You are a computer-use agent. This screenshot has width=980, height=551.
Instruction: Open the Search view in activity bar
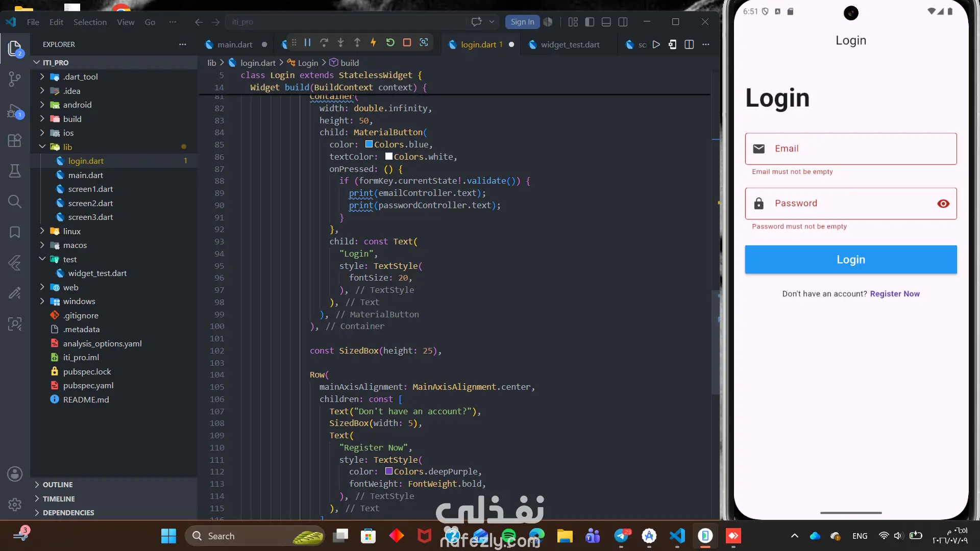15,202
